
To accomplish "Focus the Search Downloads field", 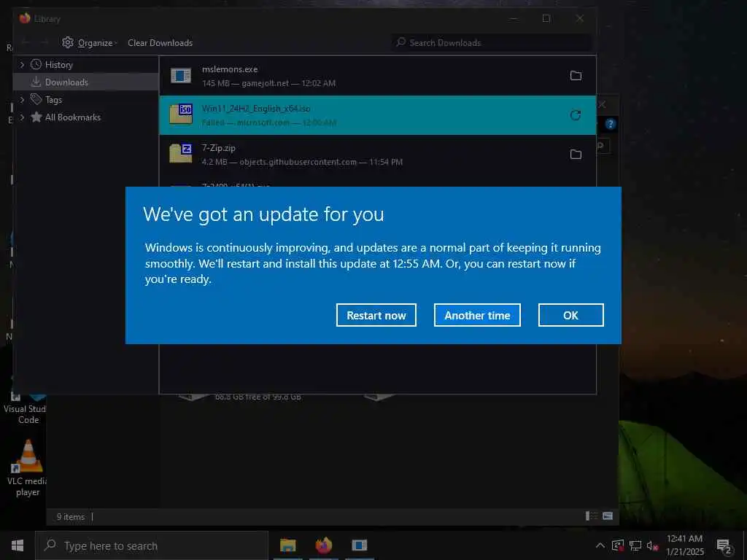I will [x=492, y=43].
